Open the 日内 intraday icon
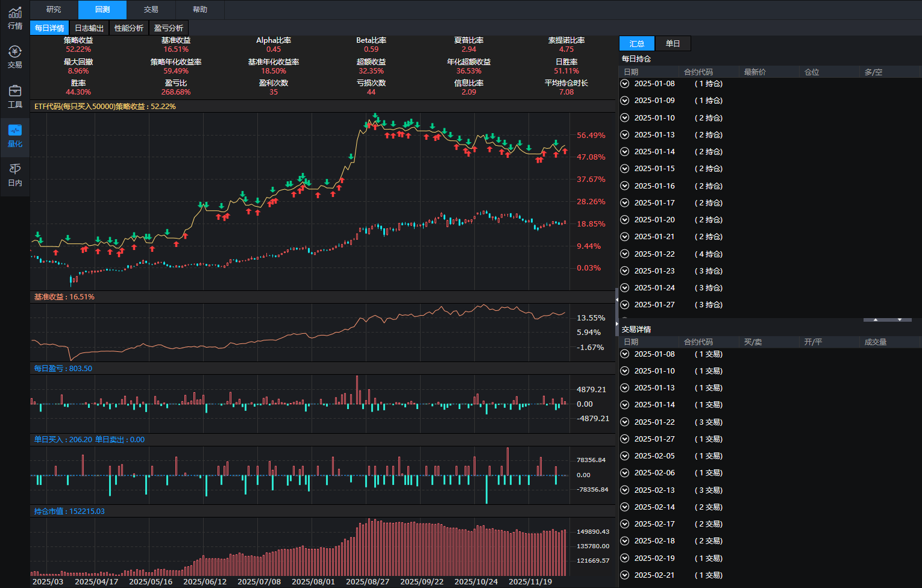922x588 pixels. point(15,175)
